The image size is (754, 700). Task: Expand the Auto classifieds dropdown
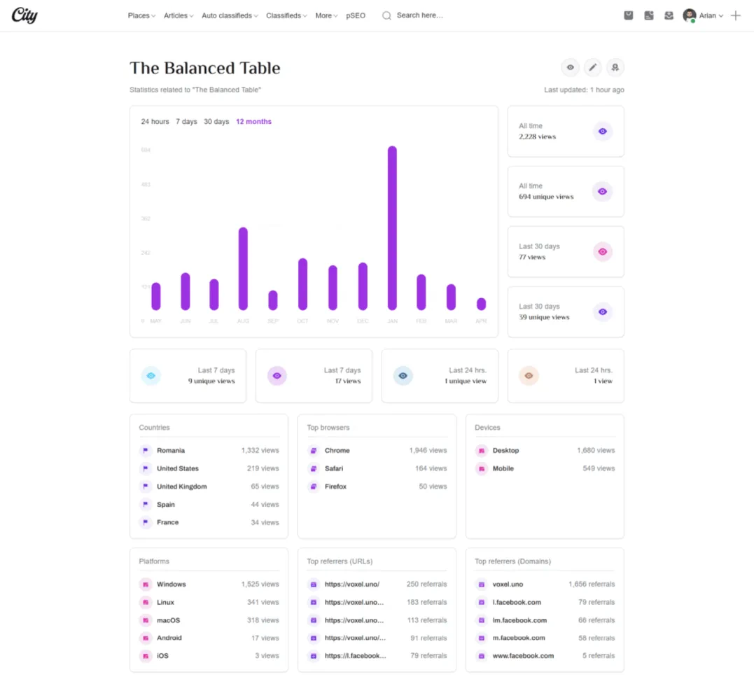[230, 15]
